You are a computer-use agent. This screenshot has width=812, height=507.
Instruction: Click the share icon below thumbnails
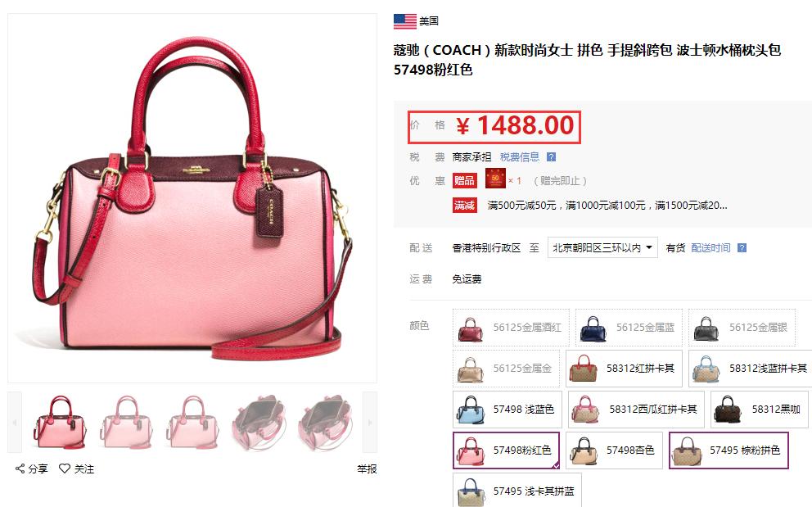click(x=20, y=469)
